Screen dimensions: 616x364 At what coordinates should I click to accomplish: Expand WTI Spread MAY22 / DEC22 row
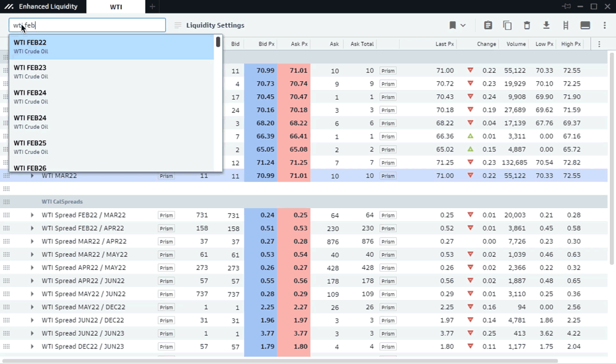coord(32,307)
